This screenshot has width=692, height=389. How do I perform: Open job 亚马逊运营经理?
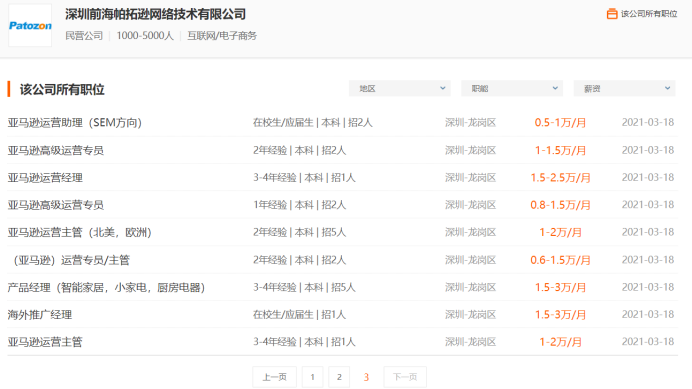pos(45,178)
